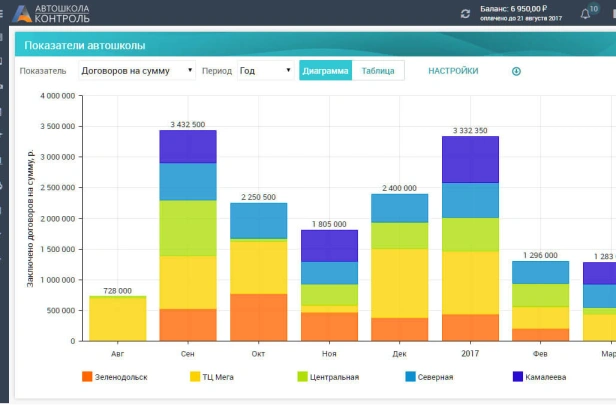Click the 2017 bar's green Центральная segment
616x405 pixels.
tap(470, 234)
